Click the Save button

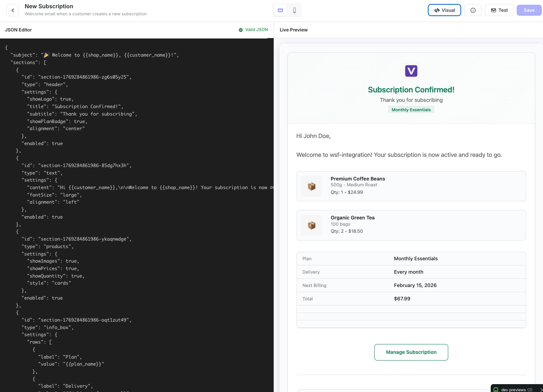pos(529,10)
